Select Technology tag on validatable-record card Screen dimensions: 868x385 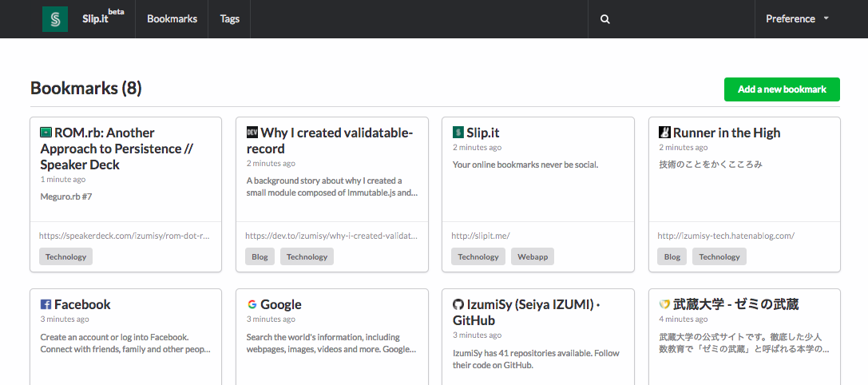coord(307,256)
